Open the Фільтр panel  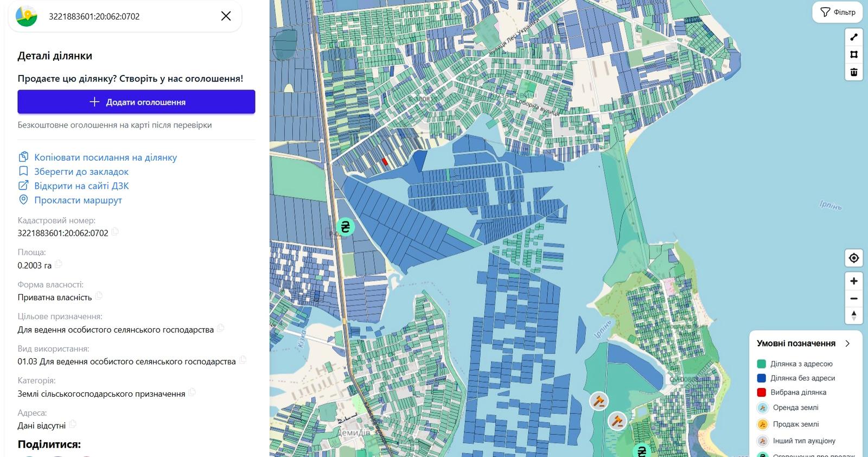pyautogui.click(x=838, y=12)
